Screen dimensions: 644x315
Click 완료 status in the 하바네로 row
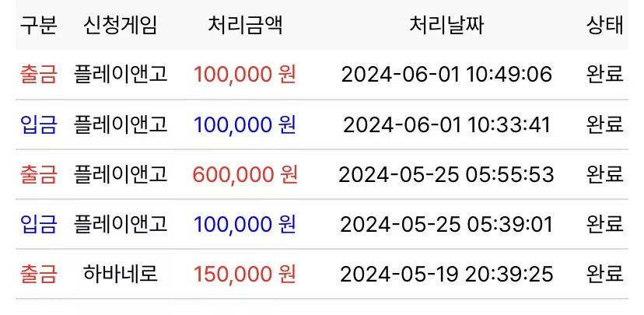click(605, 274)
